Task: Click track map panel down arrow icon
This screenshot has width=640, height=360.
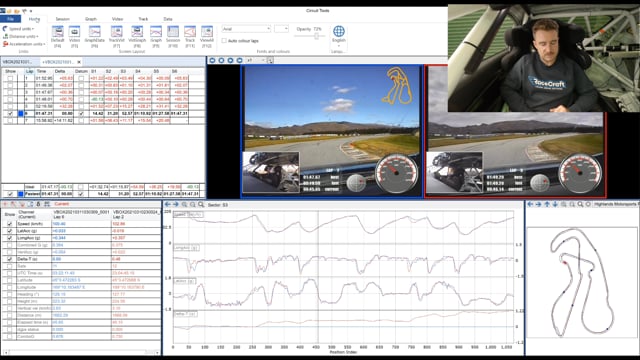Action: (x=555, y=204)
